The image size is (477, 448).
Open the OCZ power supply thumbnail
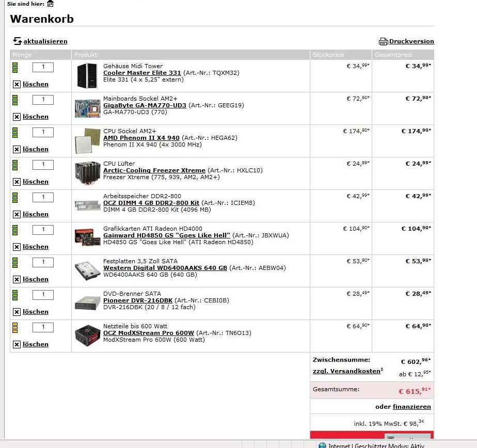[x=88, y=336]
